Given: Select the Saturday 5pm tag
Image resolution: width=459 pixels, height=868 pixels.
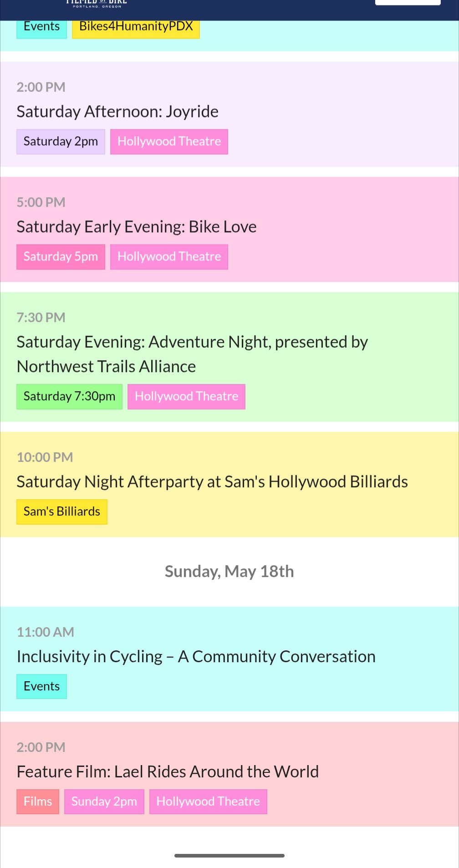Looking at the screenshot, I should [61, 257].
